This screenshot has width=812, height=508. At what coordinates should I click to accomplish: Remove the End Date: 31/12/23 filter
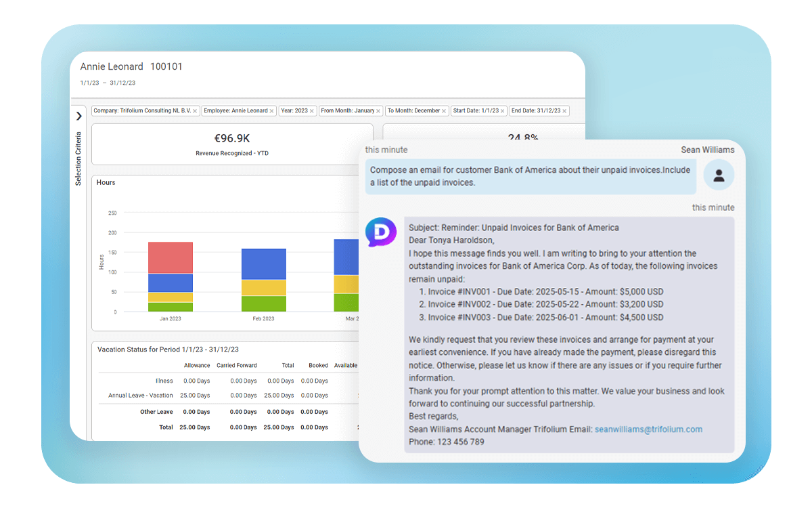click(564, 111)
